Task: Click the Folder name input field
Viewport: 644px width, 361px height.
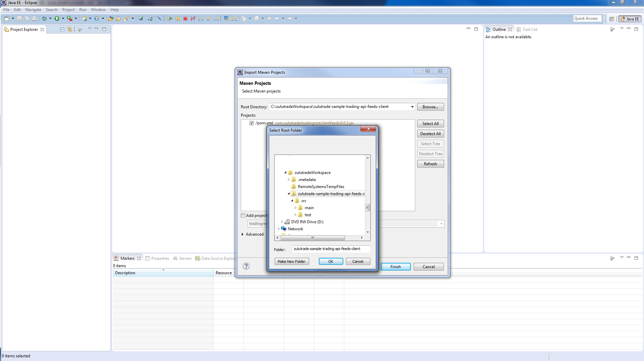Action: (331, 249)
